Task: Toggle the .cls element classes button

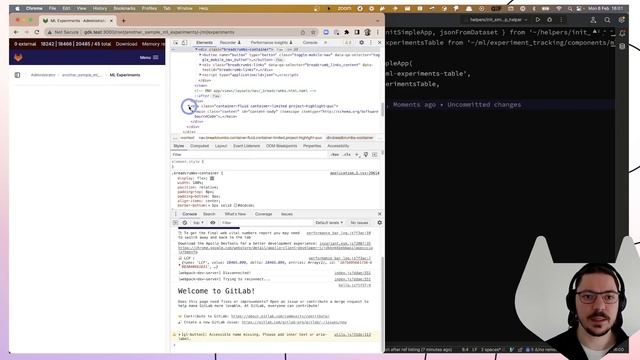Action: 347,155
